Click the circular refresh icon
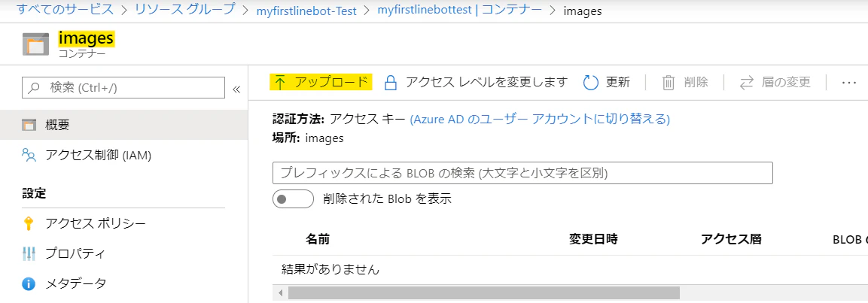 [x=591, y=83]
